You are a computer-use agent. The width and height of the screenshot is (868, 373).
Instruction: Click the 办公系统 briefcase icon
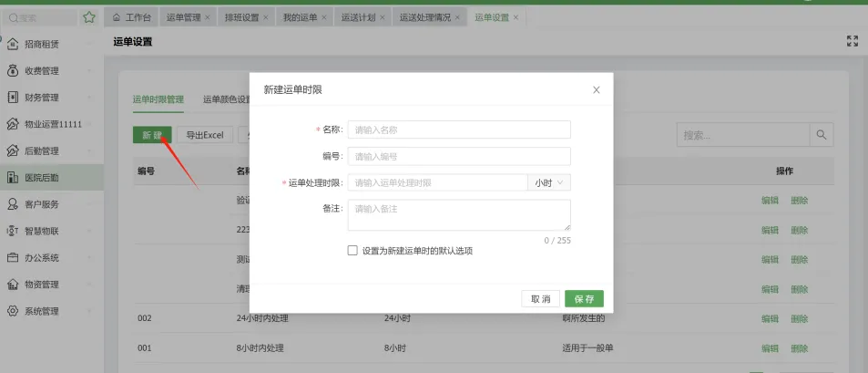point(13,258)
